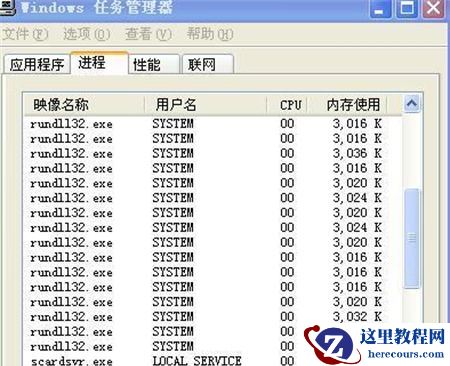The image size is (450, 366).
Task: Sort by the 内存使用 column header
Action: coord(347,105)
